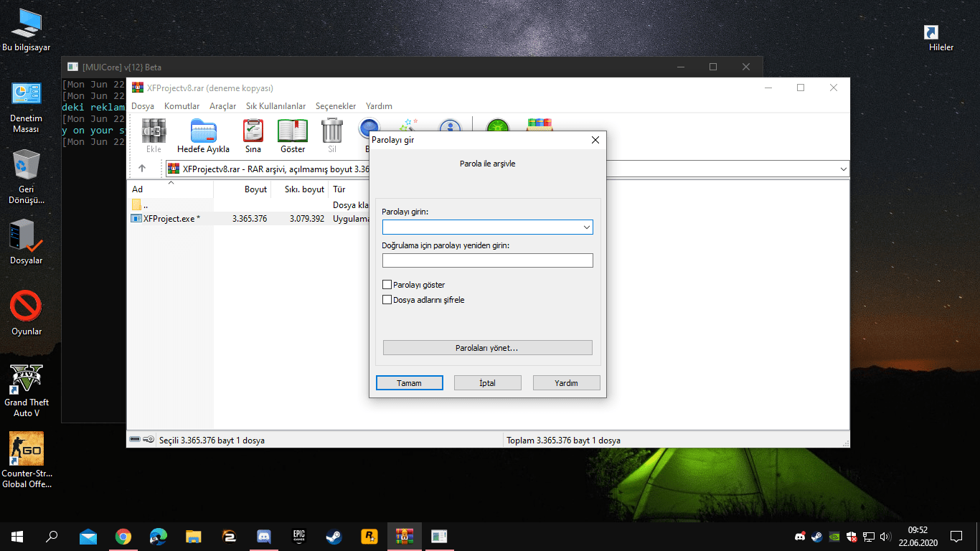Click status text "Toplam 3.365.376 bayt 1 dosya"
Screen dimensions: 980x551
pos(563,440)
